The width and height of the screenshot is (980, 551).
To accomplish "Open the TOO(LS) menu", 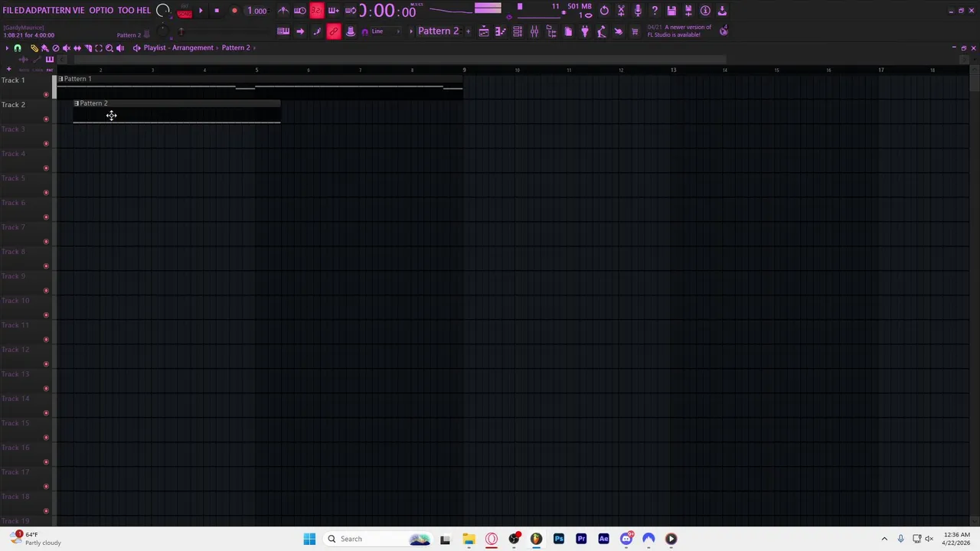I will click(126, 10).
